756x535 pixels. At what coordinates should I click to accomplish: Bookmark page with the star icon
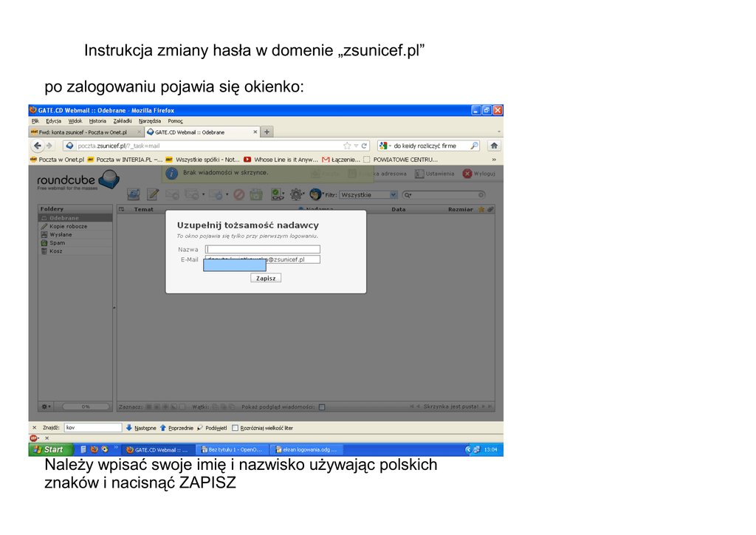(x=347, y=146)
